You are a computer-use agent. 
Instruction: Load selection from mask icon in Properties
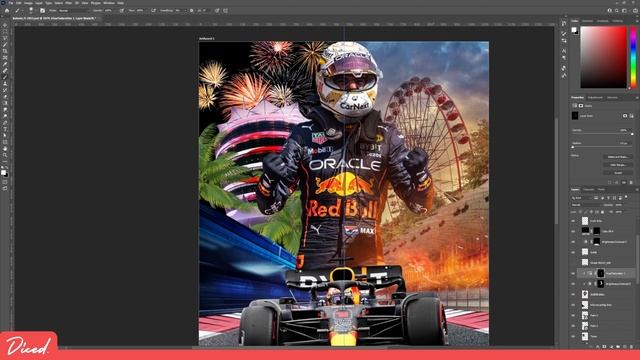[x=609, y=182]
